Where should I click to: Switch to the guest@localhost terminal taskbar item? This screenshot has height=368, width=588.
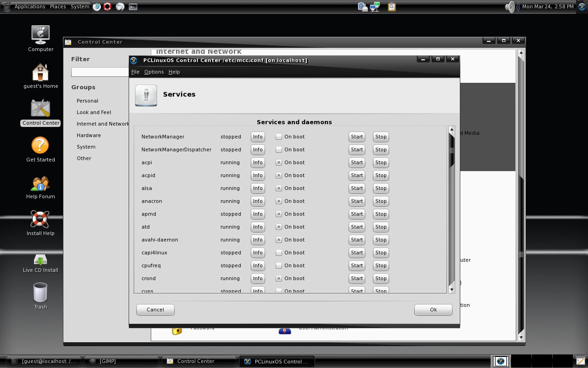click(44, 361)
